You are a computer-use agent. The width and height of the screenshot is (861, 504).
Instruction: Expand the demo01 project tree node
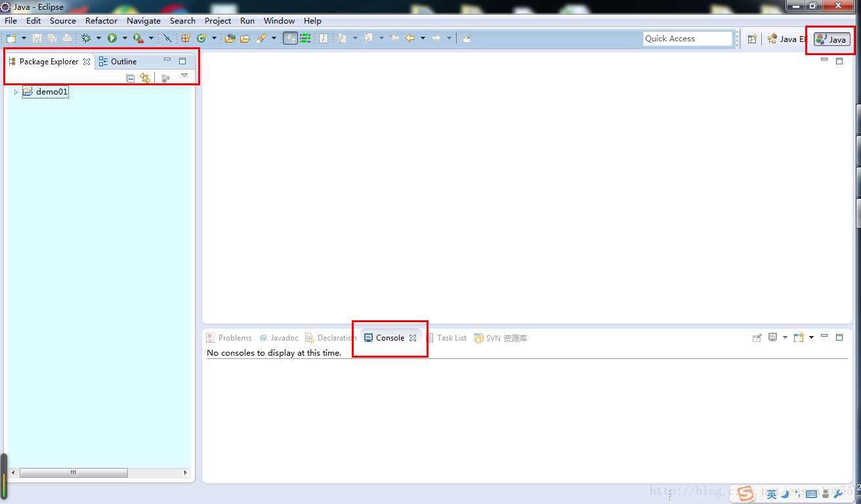tap(16, 92)
